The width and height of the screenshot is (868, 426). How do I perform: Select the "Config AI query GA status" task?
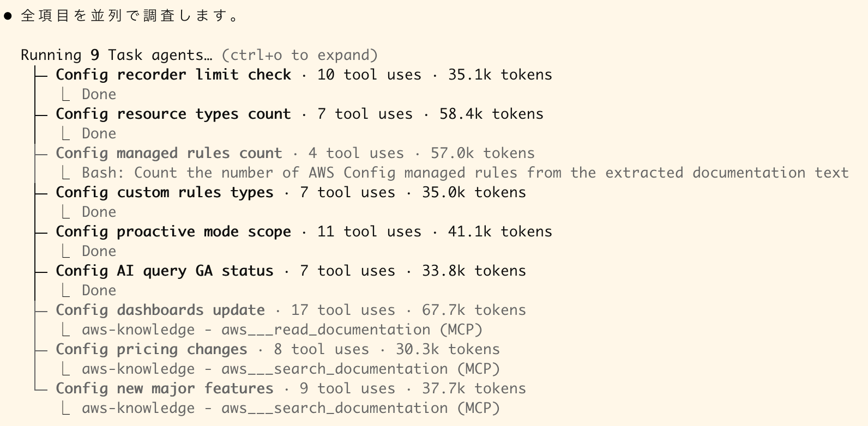pos(165,271)
